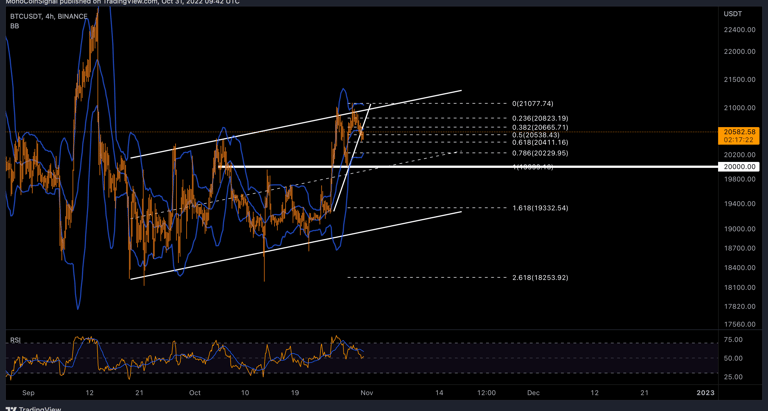Image resolution: width=768 pixels, height=411 pixels.
Task: Open the TradingView logo at bottom left
Action: (32, 408)
